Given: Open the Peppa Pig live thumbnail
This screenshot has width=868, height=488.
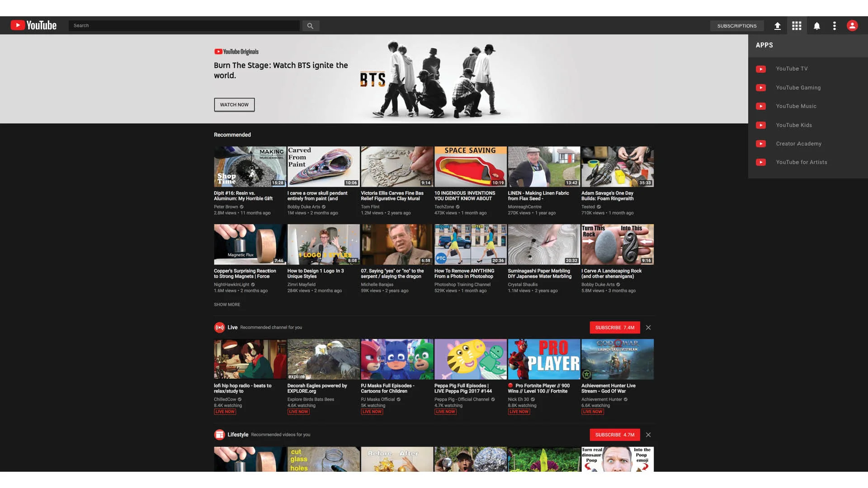Looking at the screenshot, I should coord(471,359).
